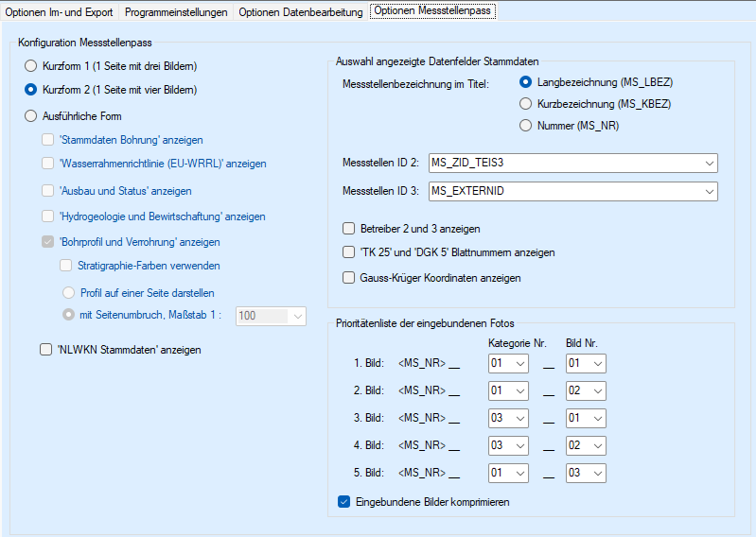Expand Bild Nr. dropdown for 2. Bild
This screenshot has width=756, height=537.
click(x=586, y=391)
